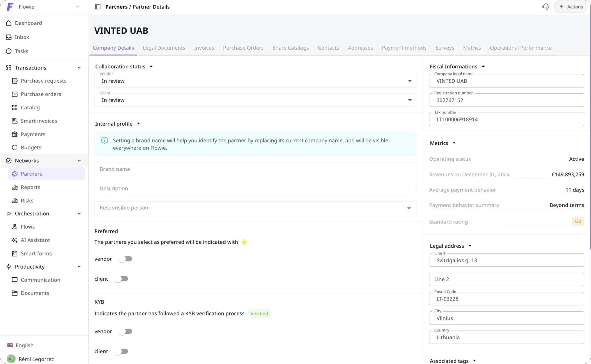
Task: Collapse the Networks menu chevron
Action: click(x=79, y=161)
